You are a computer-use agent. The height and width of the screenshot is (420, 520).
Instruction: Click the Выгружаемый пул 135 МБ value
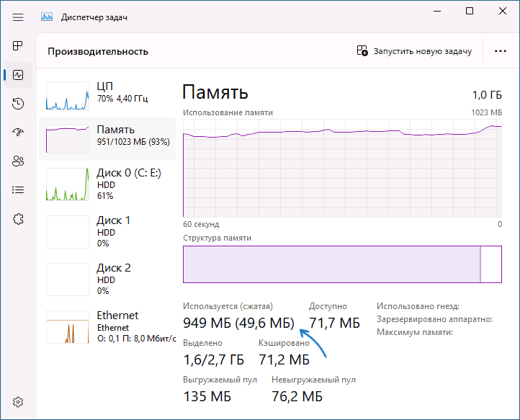point(207,396)
